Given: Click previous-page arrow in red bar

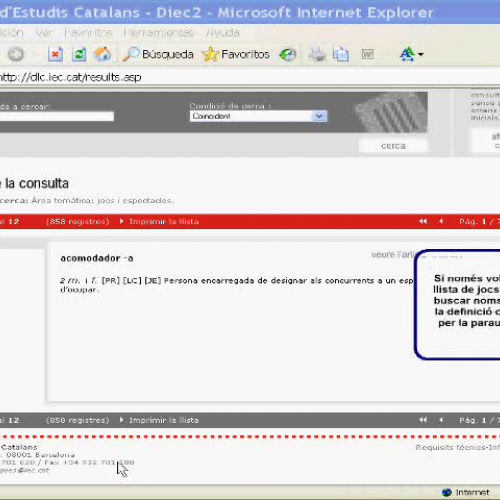Looking at the screenshot, I should click(x=441, y=221).
